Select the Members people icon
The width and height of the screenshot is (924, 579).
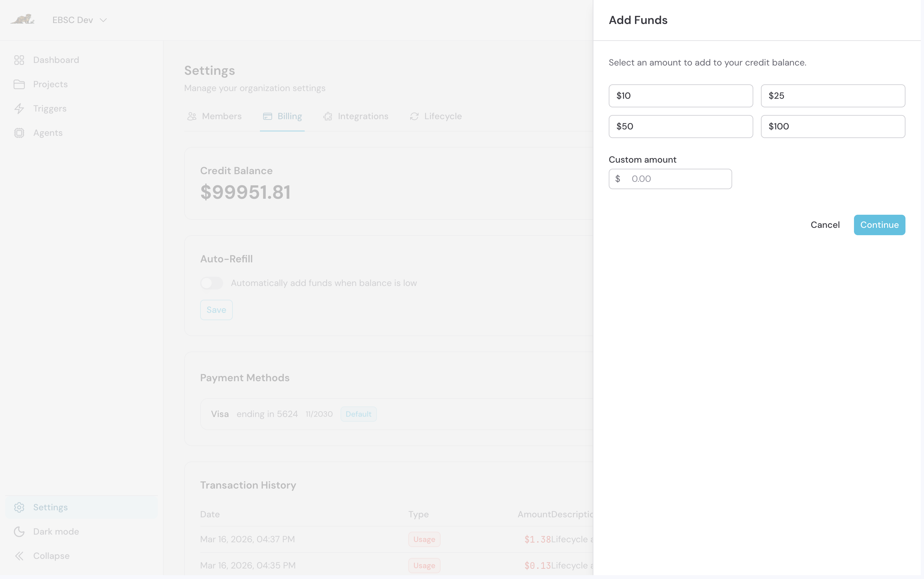192,116
